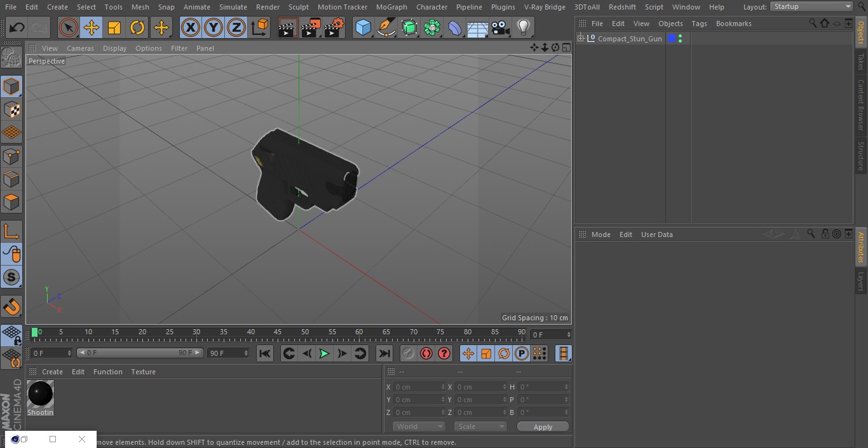Open the World coordinate dropdown
Viewport: 868px width, 448px height.
coord(418,426)
